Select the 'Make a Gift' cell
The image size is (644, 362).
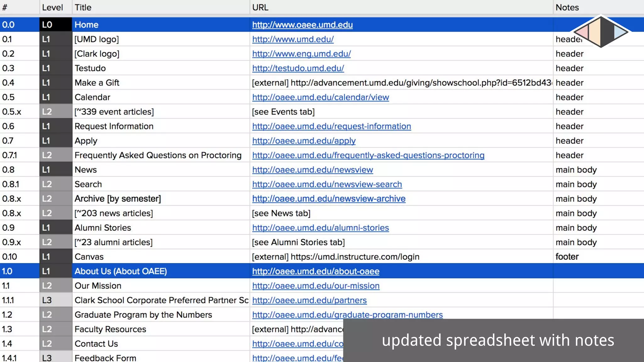[161, 83]
